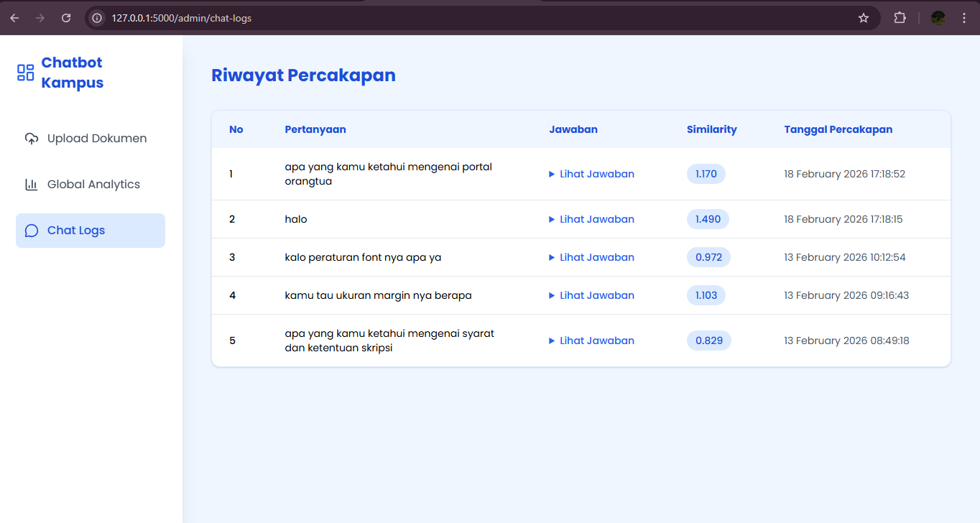Open Global Analytics via its chart icon
The height and width of the screenshot is (523, 980).
tap(31, 184)
